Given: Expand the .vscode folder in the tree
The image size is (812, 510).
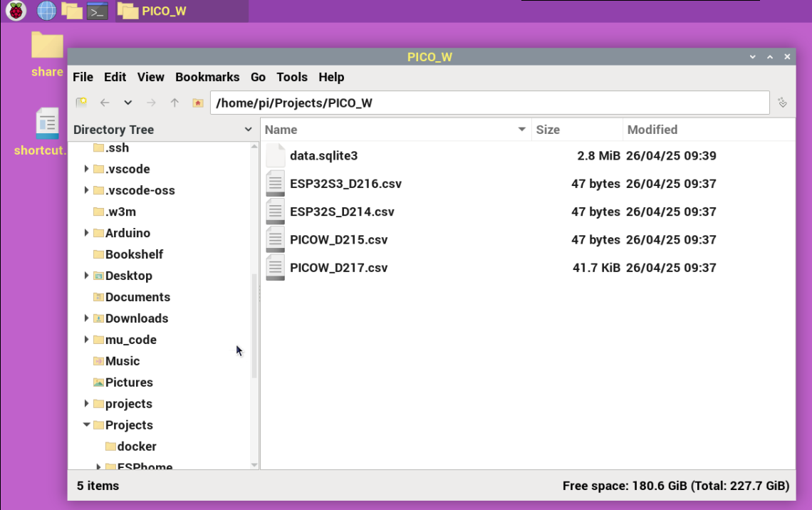Looking at the screenshot, I should click(86, 169).
